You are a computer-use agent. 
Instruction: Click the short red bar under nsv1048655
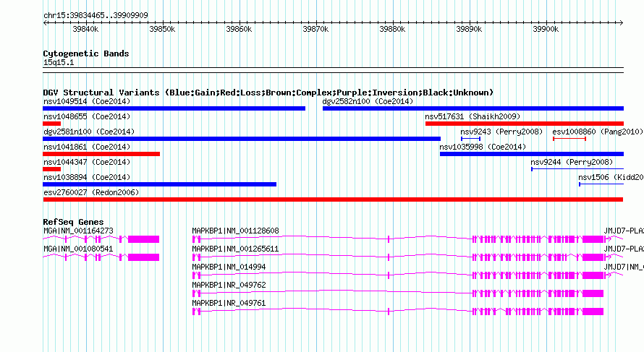tap(52, 124)
